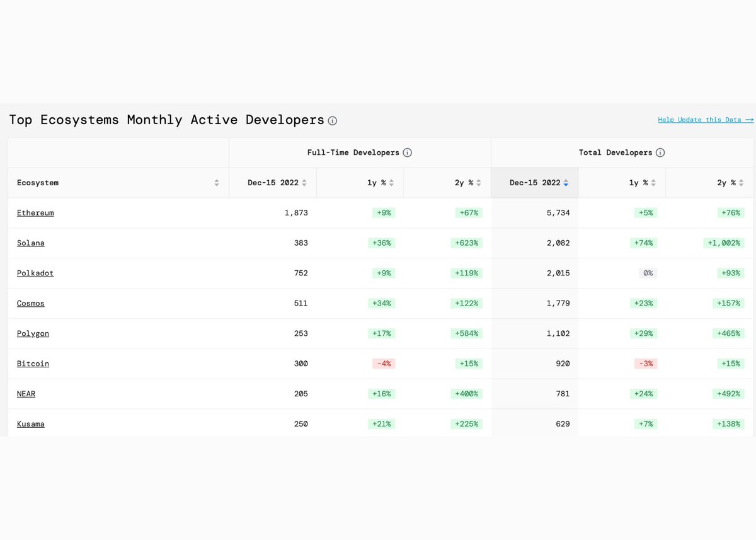756x540 pixels.
Task: Open the Bitcoin ecosystem link
Action: (x=33, y=364)
